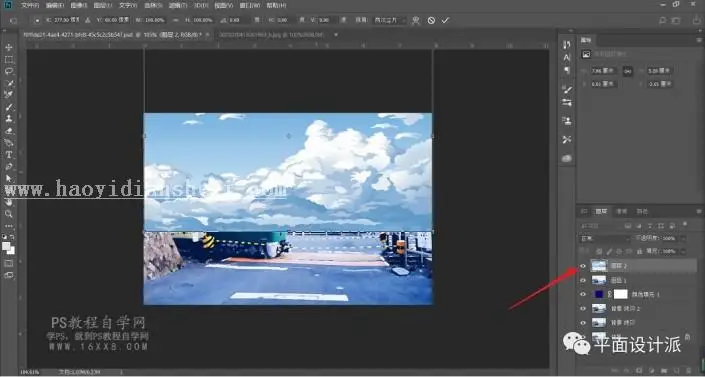Toggle reference point location box in options bar

click(37, 20)
